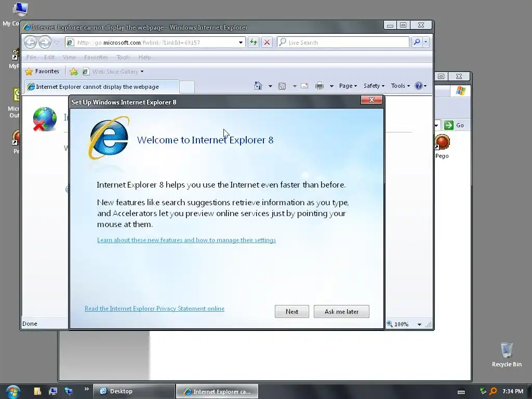Expand the quick launch chevron

tap(87, 389)
